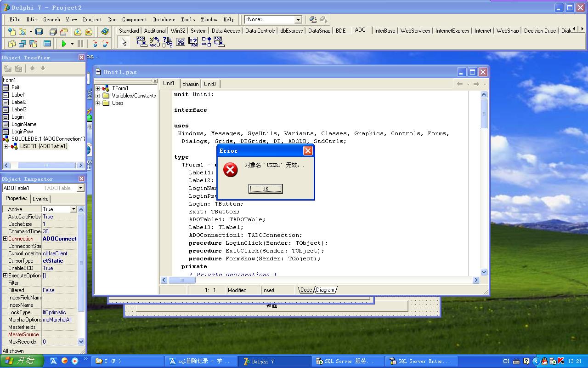The image size is (588, 368).
Task: Close the Object TreeView panel
Action: point(81,57)
